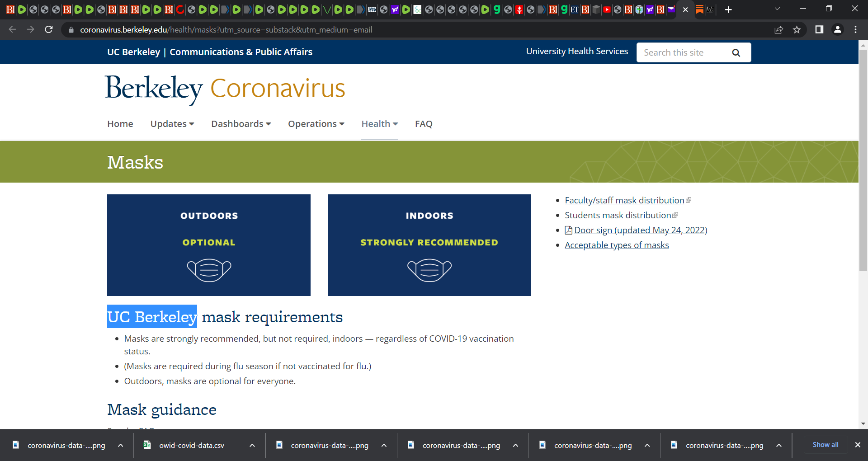Click the page vertical scrollbar thumb

[x=863, y=160]
